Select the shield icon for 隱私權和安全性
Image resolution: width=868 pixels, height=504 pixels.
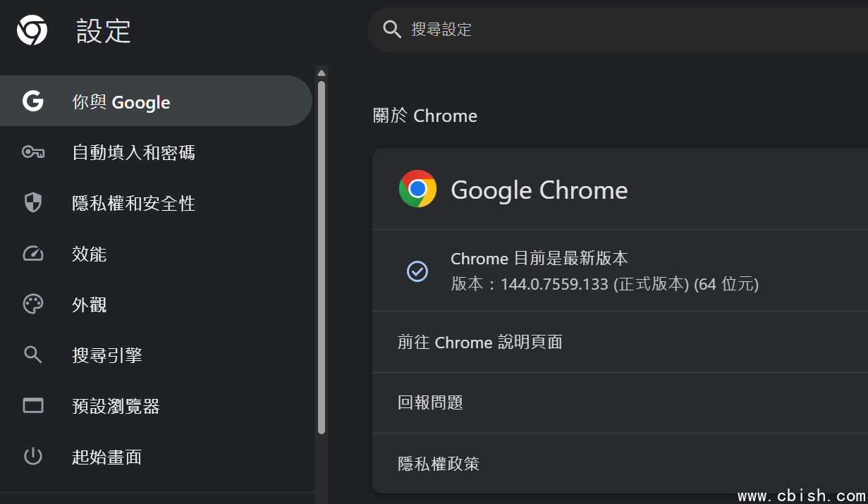click(32, 203)
